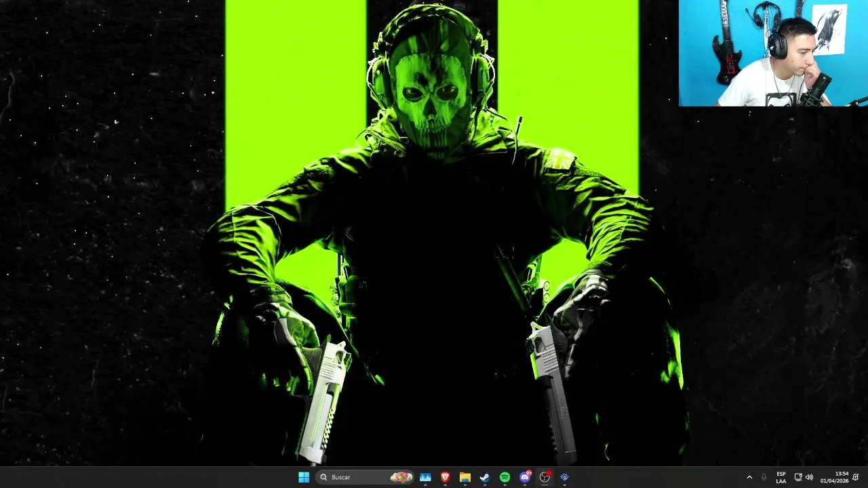868x488 pixels.
Task: Open the clock showing 13:54
Action: (834, 477)
